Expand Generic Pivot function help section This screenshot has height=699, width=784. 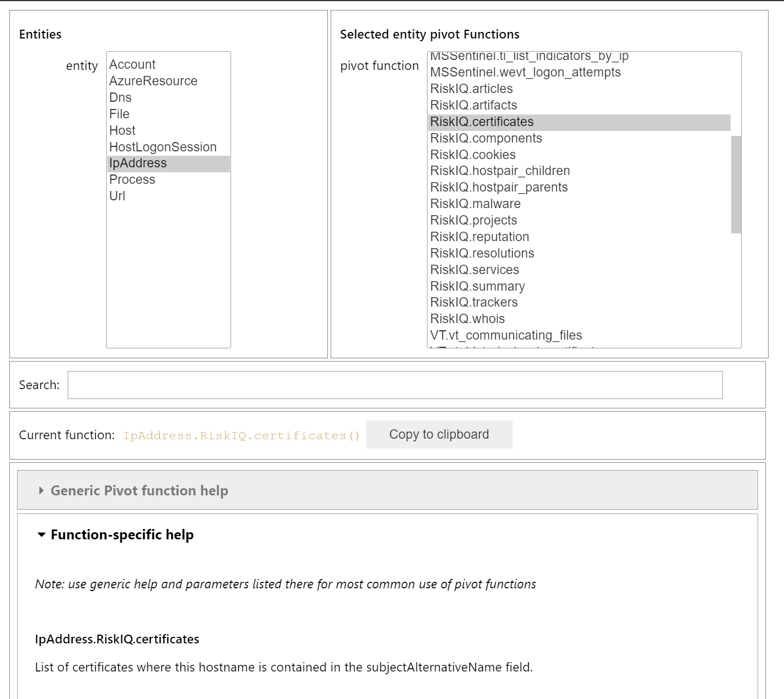(x=387, y=490)
